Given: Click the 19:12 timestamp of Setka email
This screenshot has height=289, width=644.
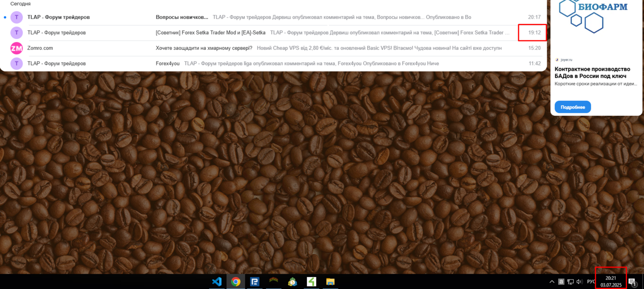Looking at the screenshot, I should [x=534, y=32].
